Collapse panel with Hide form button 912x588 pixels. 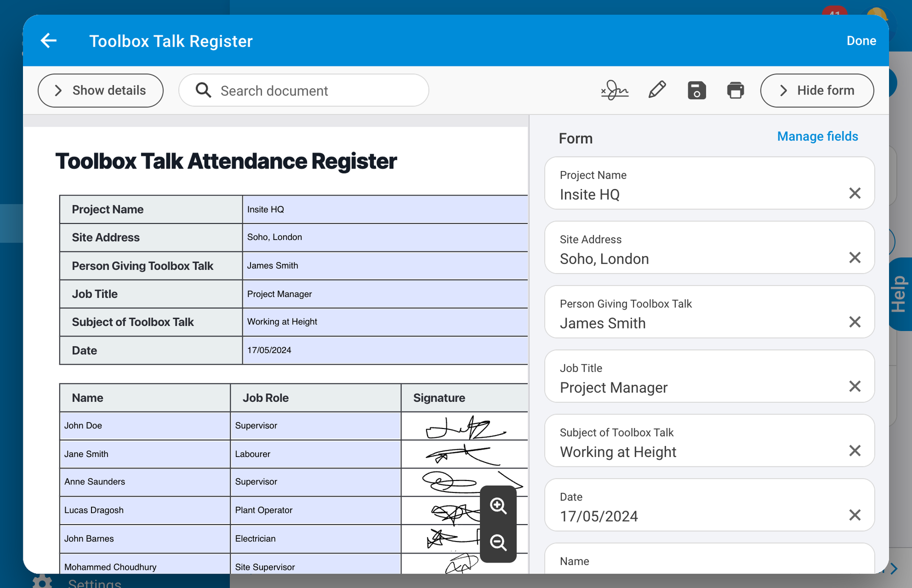[816, 90]
